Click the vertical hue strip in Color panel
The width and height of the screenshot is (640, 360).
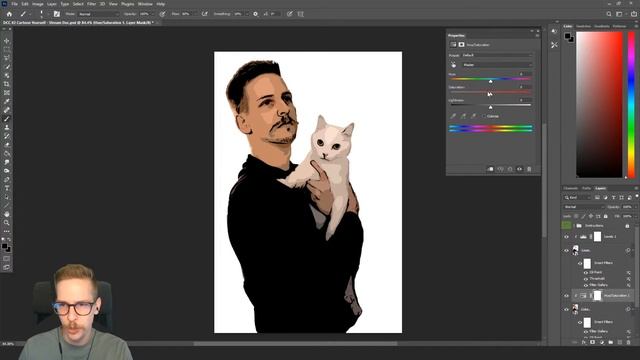coord(631,104)
